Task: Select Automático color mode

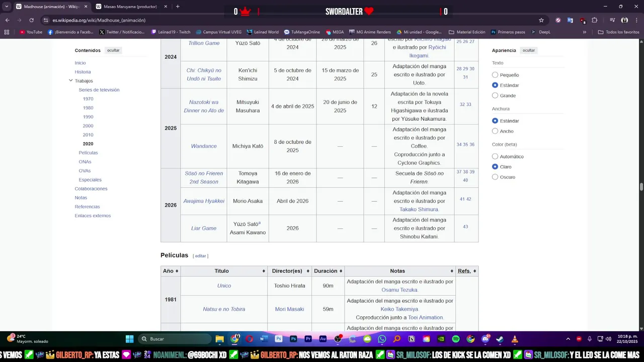Action: click(495, 156)
